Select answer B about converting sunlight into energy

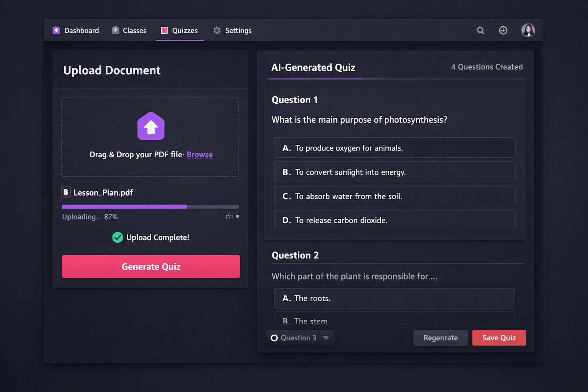(394, 172)
